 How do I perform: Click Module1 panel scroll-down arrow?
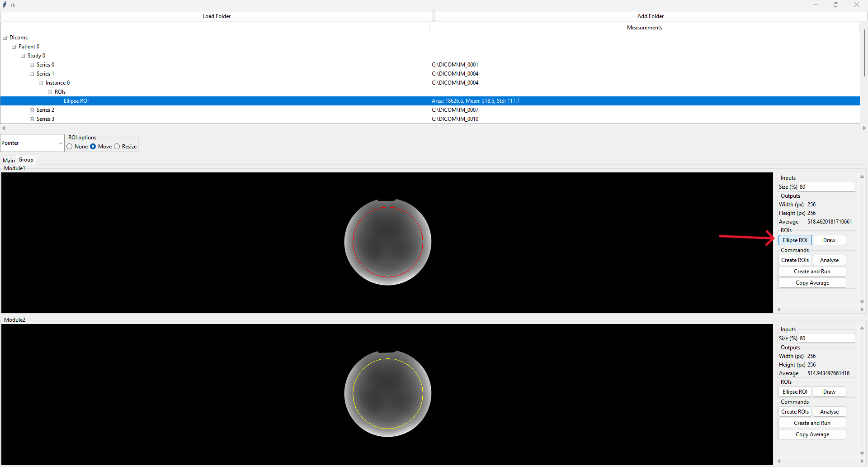pos(862,302)
